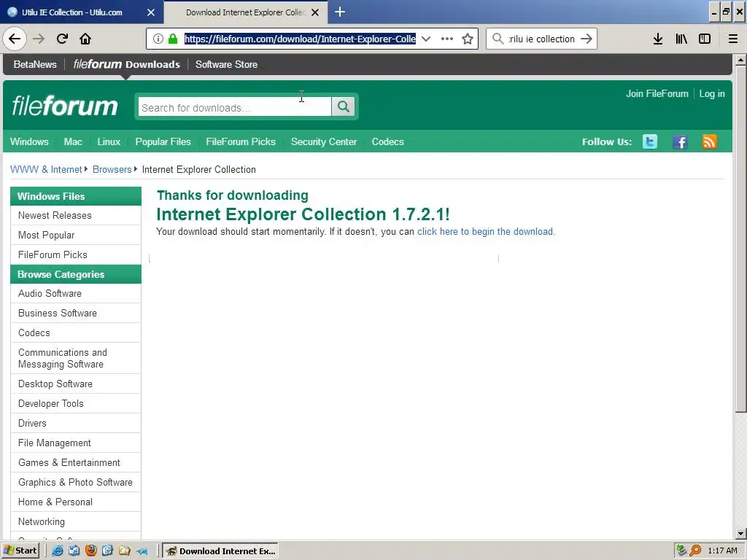
Task: Click the Log in link
Action: (x=712, y=93)
